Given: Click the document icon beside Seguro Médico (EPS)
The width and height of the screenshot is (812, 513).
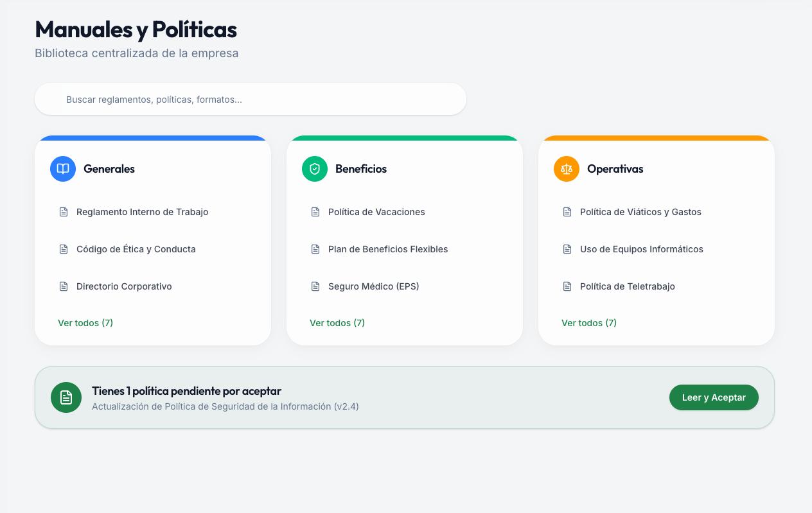Looking at the screenshot, I should pos(315,286).
